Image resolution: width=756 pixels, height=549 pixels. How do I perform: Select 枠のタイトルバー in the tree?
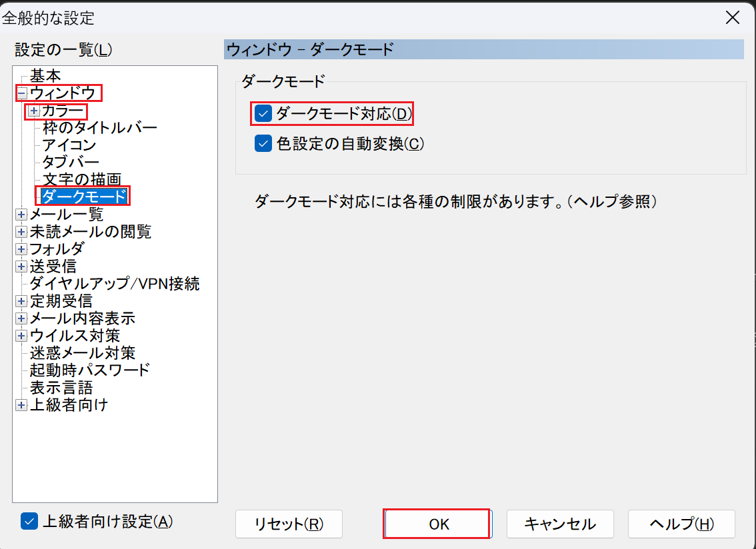pos(99,127)
